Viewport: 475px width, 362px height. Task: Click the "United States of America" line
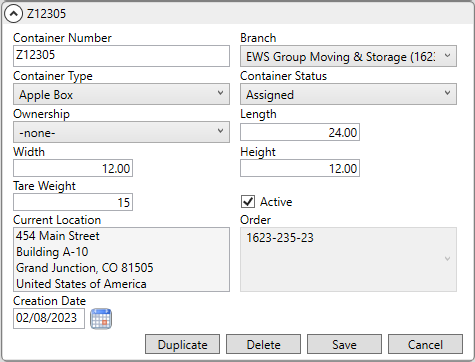81,284
